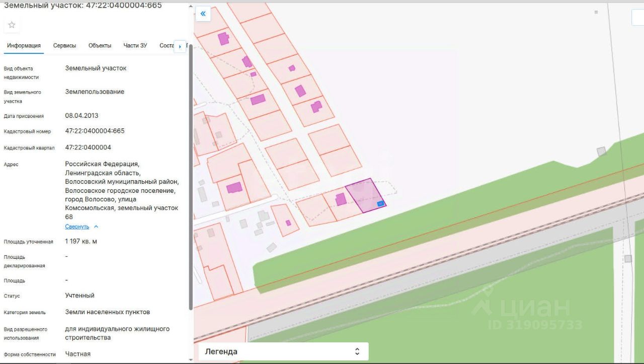Click the Свернуть link under address
The image size is (644, 364).
tap(77, 227)
